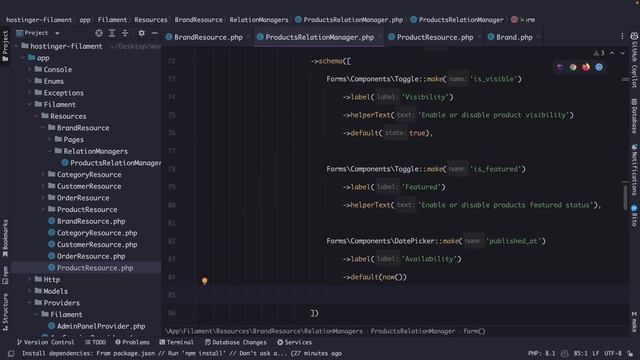This screenshot has width=640, height=360.
Task: Go to next highlighted problem arrow
Action: pyautogui.click(x=622, y=53)
